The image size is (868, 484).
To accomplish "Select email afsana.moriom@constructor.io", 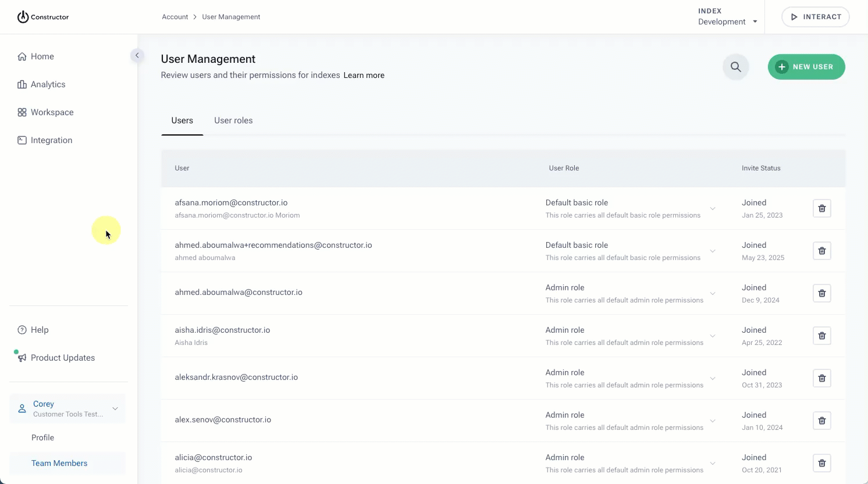I will pos(231,202).
